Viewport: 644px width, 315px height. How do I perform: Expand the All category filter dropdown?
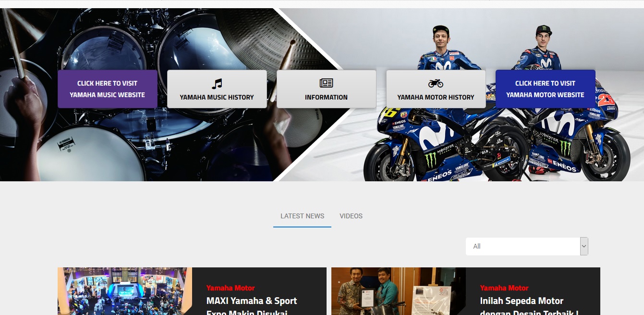[527, 246]
